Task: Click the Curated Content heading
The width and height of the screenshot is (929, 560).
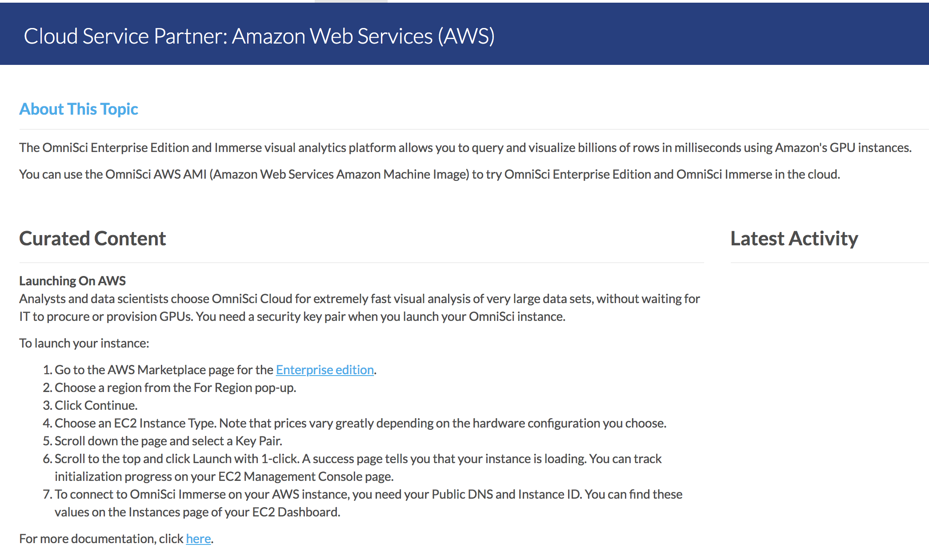Action: 92,239
